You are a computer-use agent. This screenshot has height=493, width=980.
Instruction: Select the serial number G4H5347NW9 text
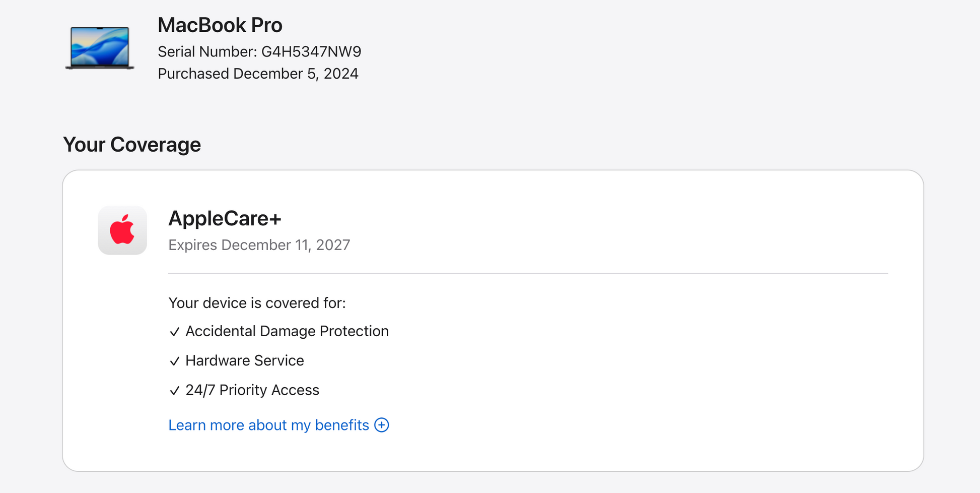point(311,52)
